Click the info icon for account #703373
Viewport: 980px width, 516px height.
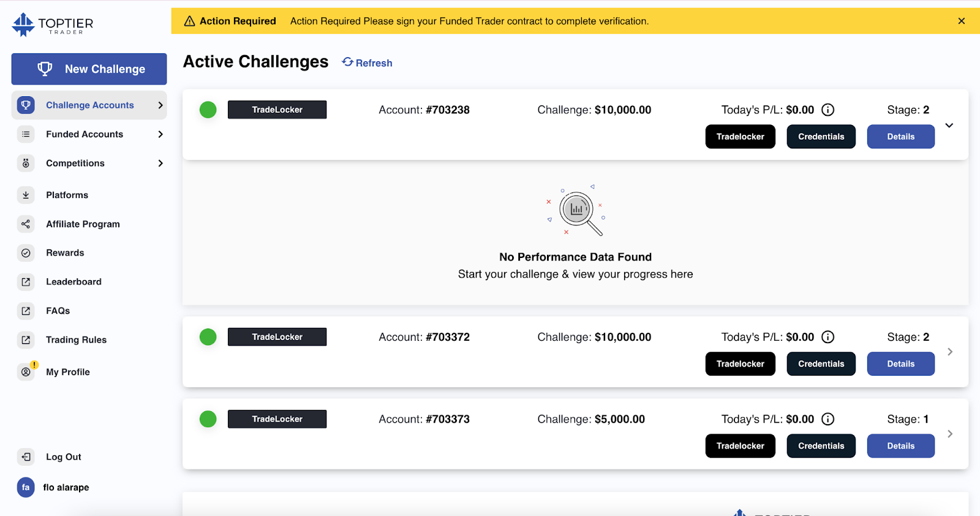point(828,419)
